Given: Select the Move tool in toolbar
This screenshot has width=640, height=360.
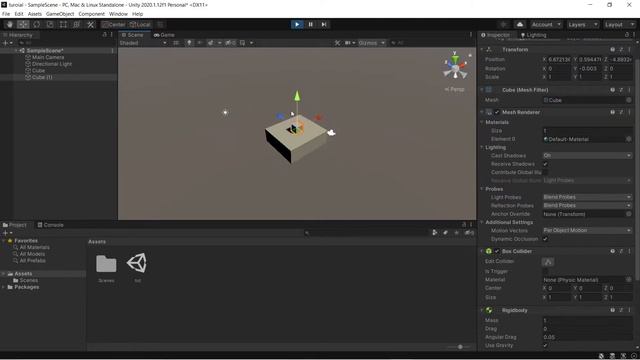Looking at the screenshot, I should (23, 24).
